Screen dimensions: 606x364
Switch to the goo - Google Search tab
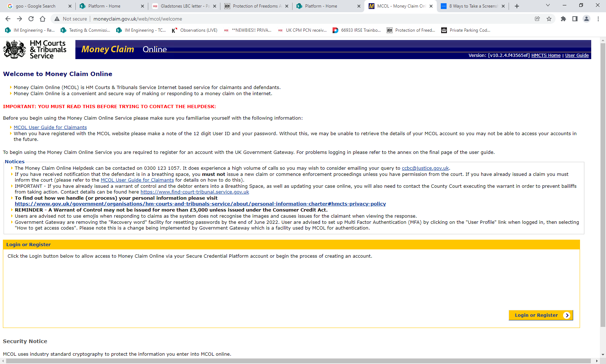point(36,6)
